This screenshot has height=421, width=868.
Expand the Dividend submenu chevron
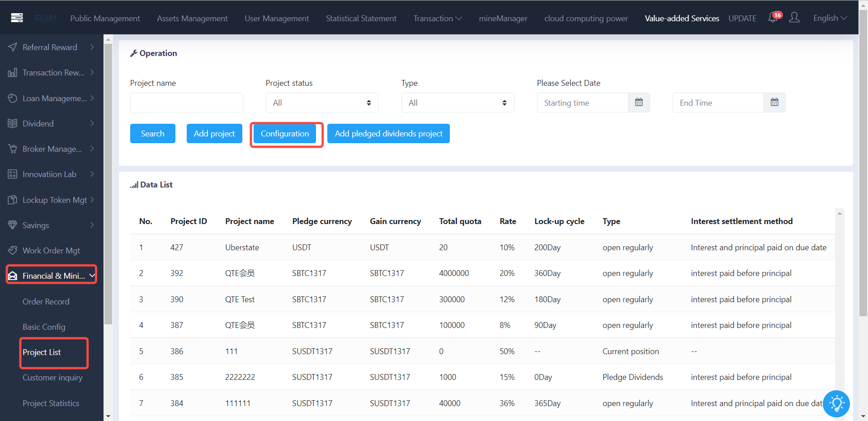(92, 123)
